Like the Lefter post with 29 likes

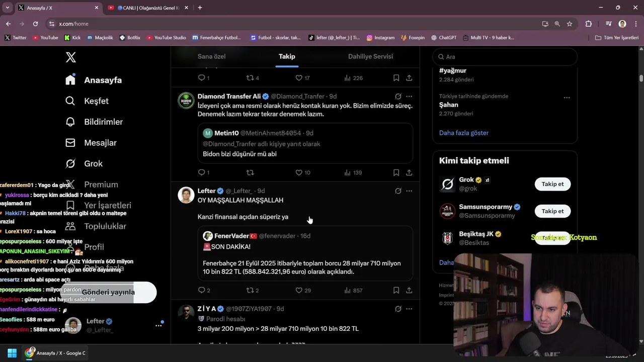coord(303,290)
